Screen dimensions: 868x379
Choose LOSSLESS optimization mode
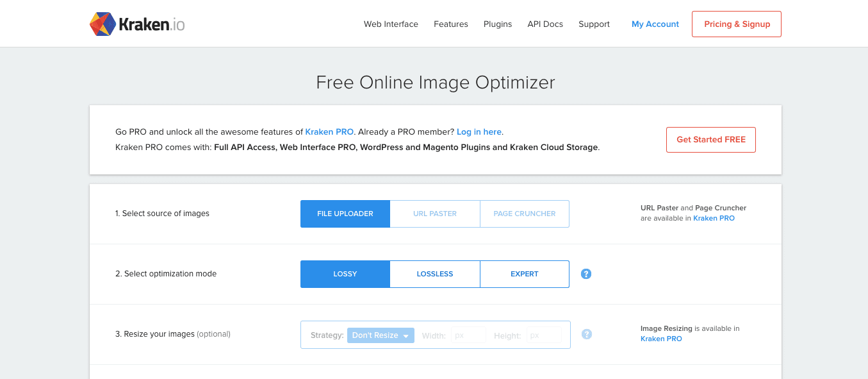[435, 274]
